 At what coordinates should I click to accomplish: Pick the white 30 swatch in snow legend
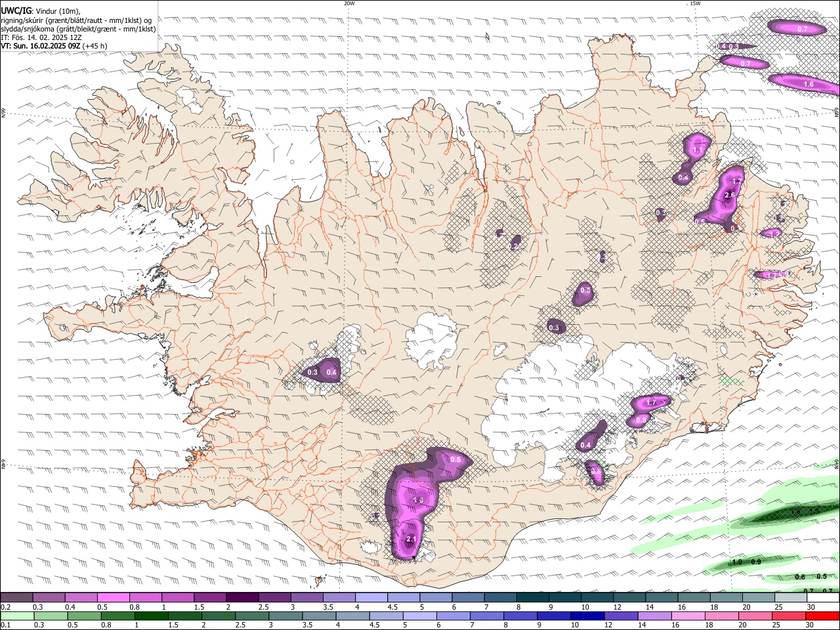[x=823, y=597]
